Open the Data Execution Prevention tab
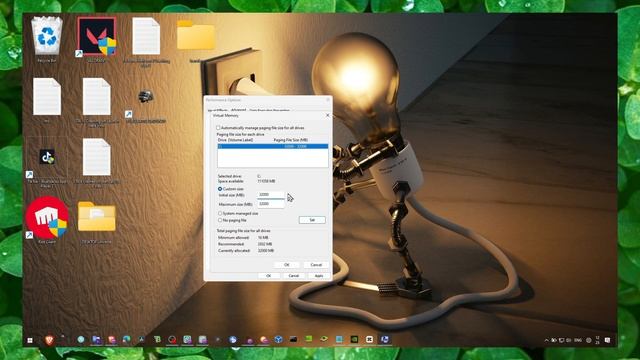Image resolution: width=640 pixels, height=360 pixels. tap(269, 110)
